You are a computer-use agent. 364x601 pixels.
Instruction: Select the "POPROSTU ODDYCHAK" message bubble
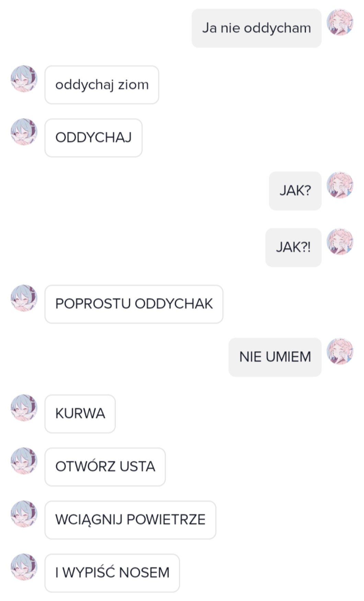(134, 304)
